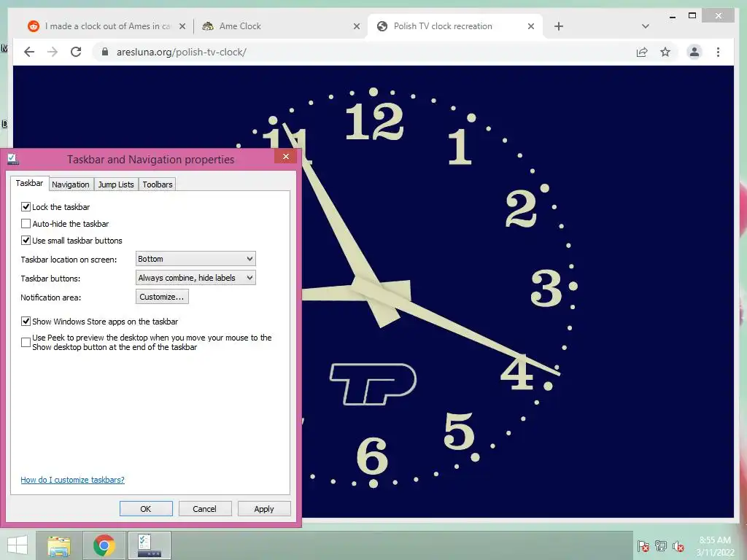Screen dimensions: 747x560
Task: Enable Use Peek to preview desktop
Action: 26,343
